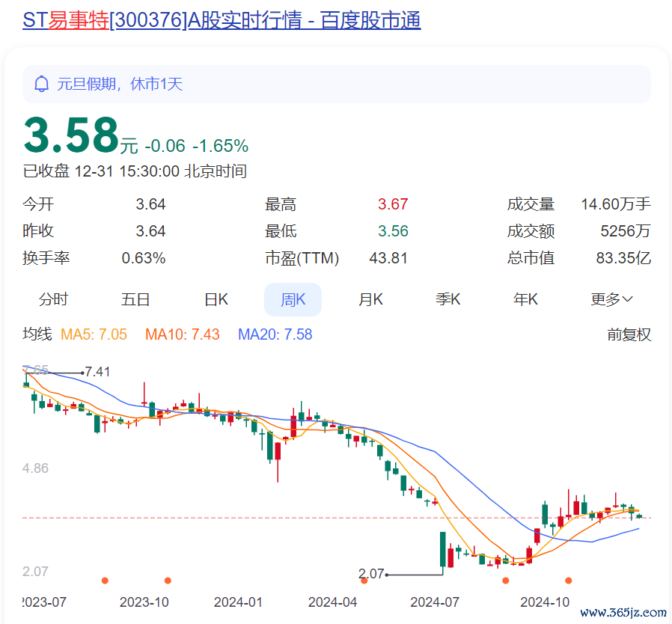Switch to the 季K chart tab
The height and width of the screenshot is (624, 672).
(x=448, y=299)
